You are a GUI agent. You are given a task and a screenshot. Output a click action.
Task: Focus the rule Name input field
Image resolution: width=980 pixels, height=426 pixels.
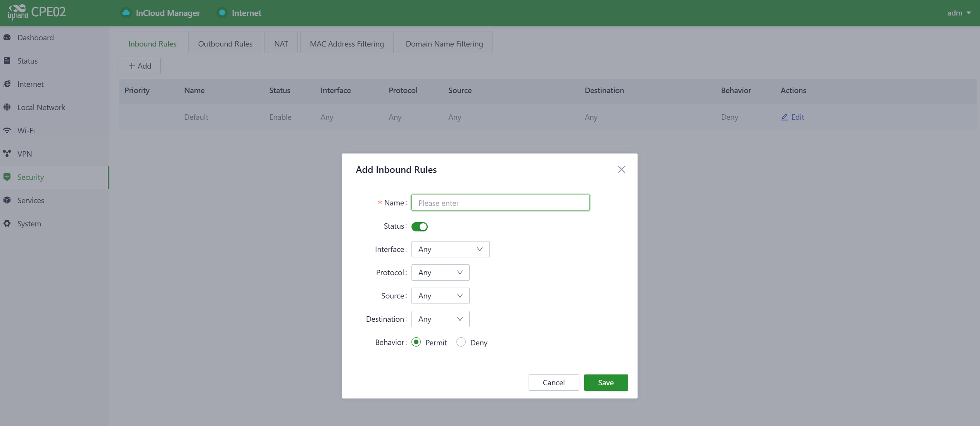(500, 203)
